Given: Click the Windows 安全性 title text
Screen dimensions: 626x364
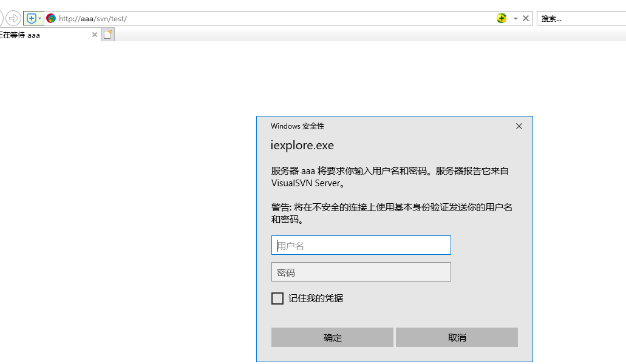Looking at the screenshot, I should click(x=298, y=126).
